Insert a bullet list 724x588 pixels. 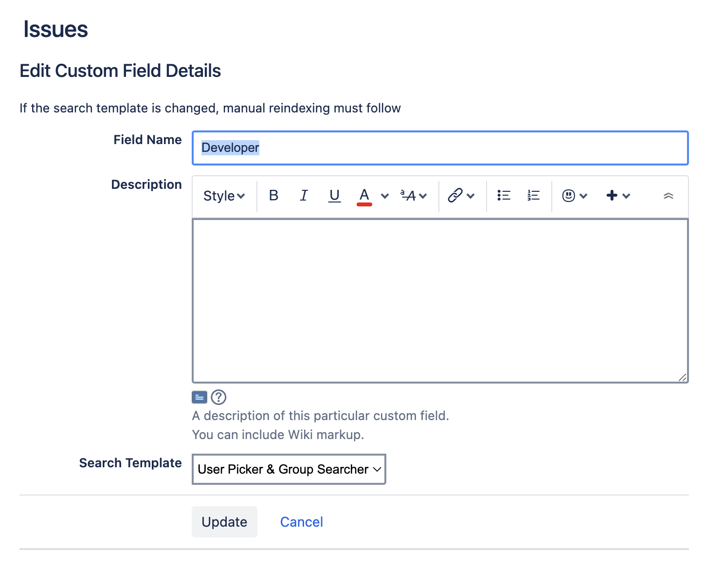coord(504,196)
